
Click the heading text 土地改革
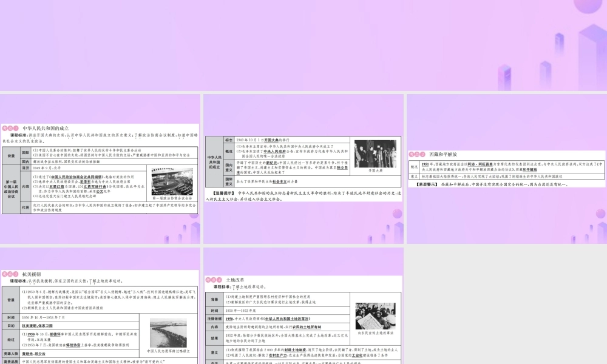click(x=235, y=280)
